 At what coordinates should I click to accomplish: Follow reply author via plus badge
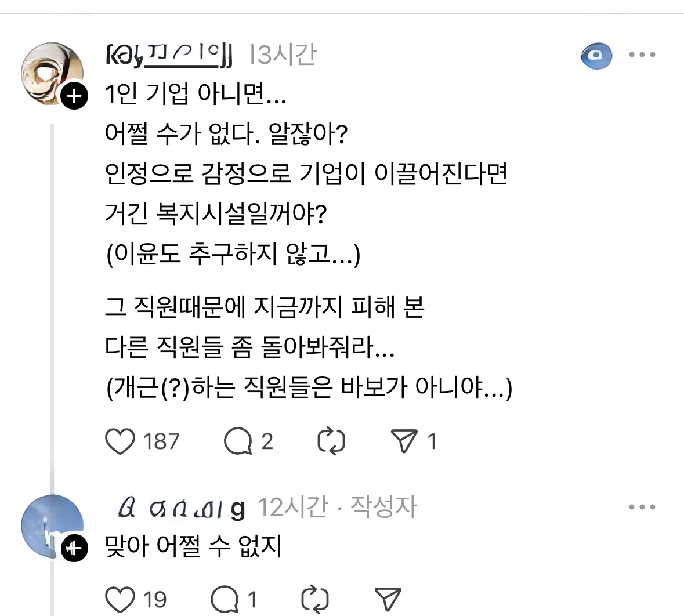(74, 548)
